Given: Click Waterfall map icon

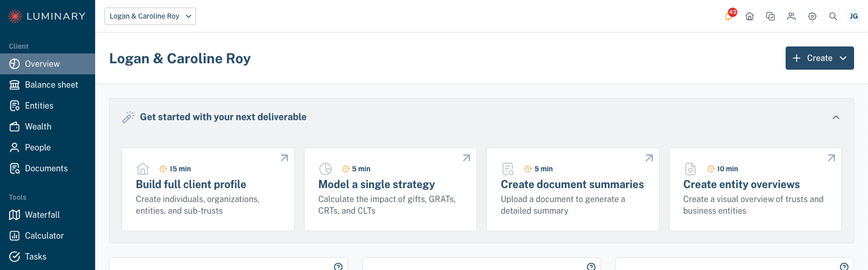Looking at the screenshot, I should pyautogui.click(x=15, y=215).
